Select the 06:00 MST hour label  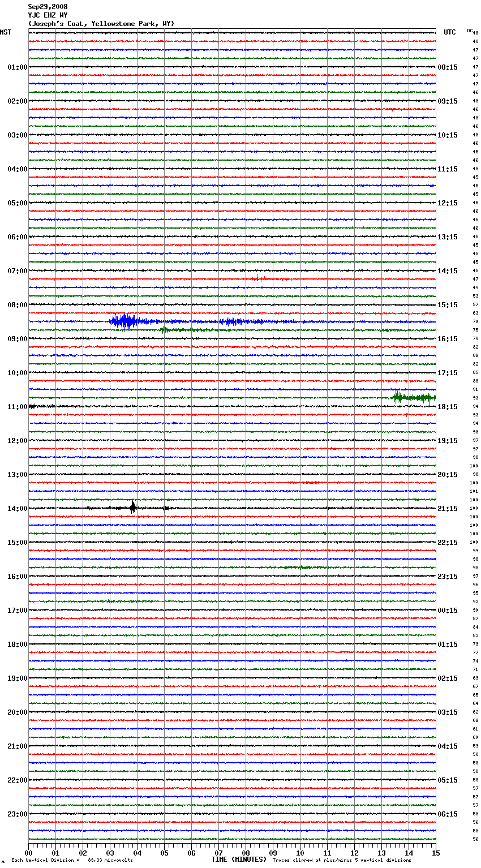[18, 237]
